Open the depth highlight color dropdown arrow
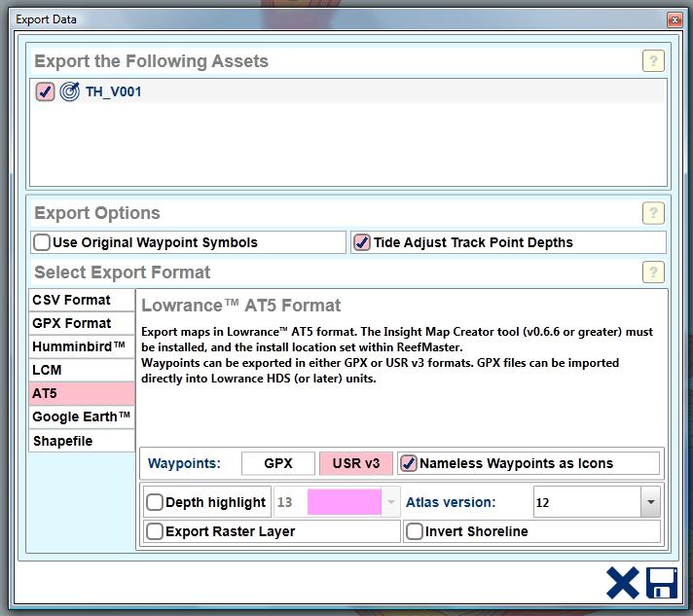 tap(390, 502)
